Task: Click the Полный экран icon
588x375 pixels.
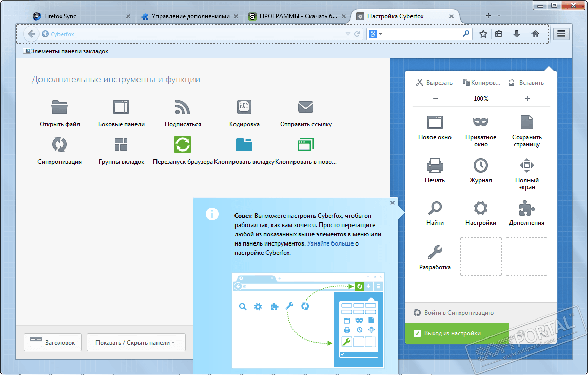Action: coord(527,165)
